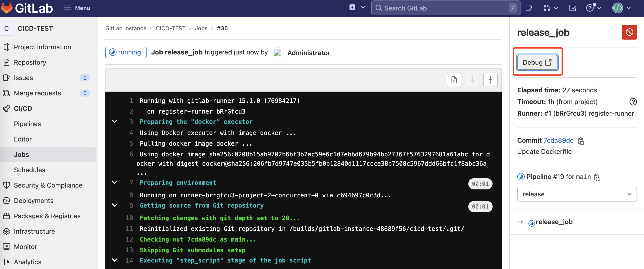Viewport: 644px width, 269px height.
Task: Open Repository in the sidebar
Action: click(x=30, y=62)
